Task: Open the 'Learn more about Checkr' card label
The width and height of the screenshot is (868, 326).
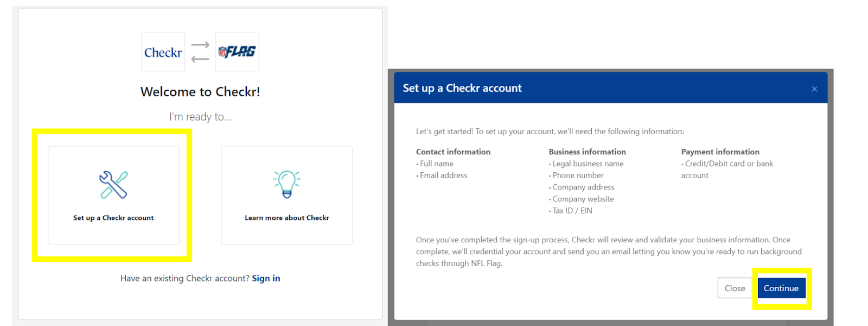Action: [287, 218]
